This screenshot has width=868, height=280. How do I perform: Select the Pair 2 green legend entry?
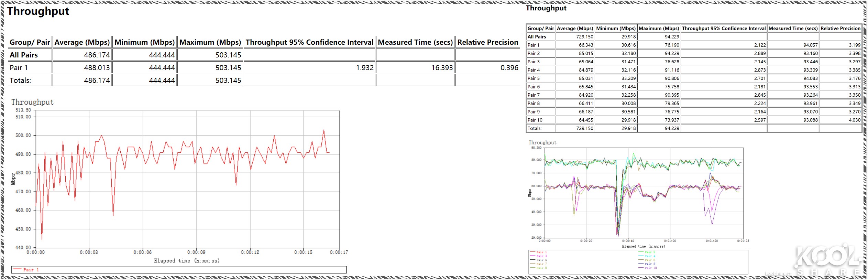point(649,252)
